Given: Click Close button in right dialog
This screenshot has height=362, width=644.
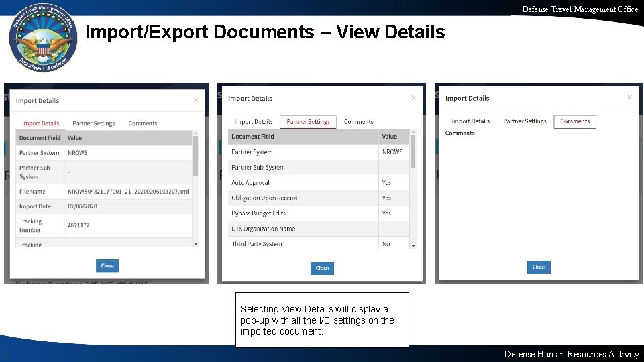Looking at the screenshot, I should [x=539, y=267].
